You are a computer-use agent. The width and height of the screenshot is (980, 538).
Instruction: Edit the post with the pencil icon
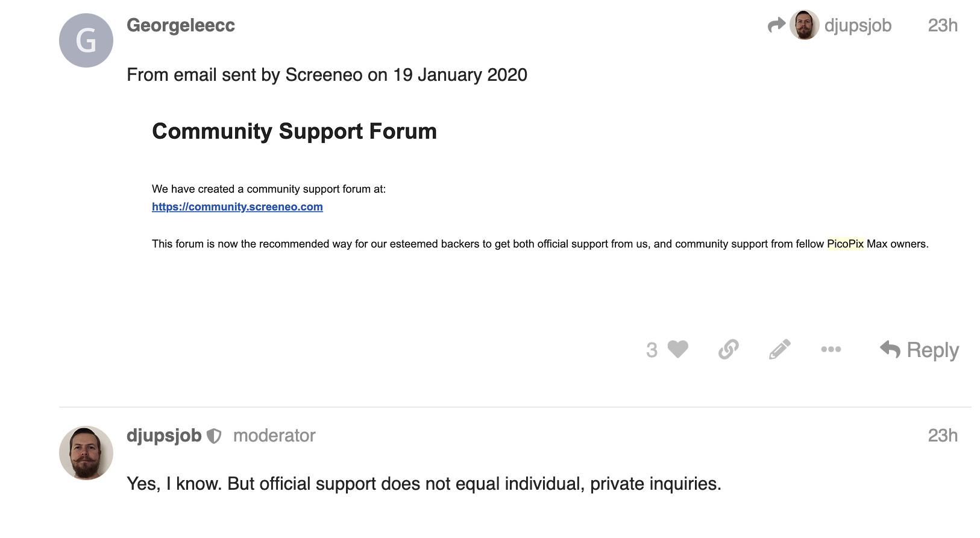pyautogui.click(x=779, y=349)
